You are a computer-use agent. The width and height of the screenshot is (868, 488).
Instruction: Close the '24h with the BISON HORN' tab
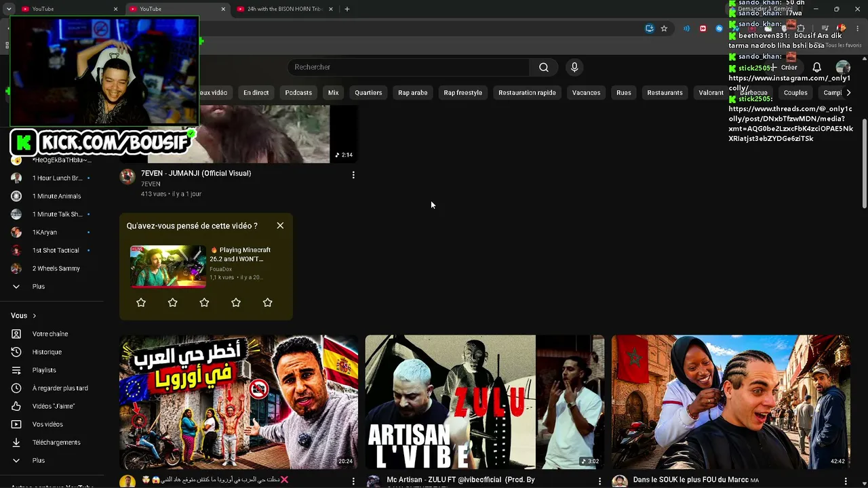(x=330, y=9)
